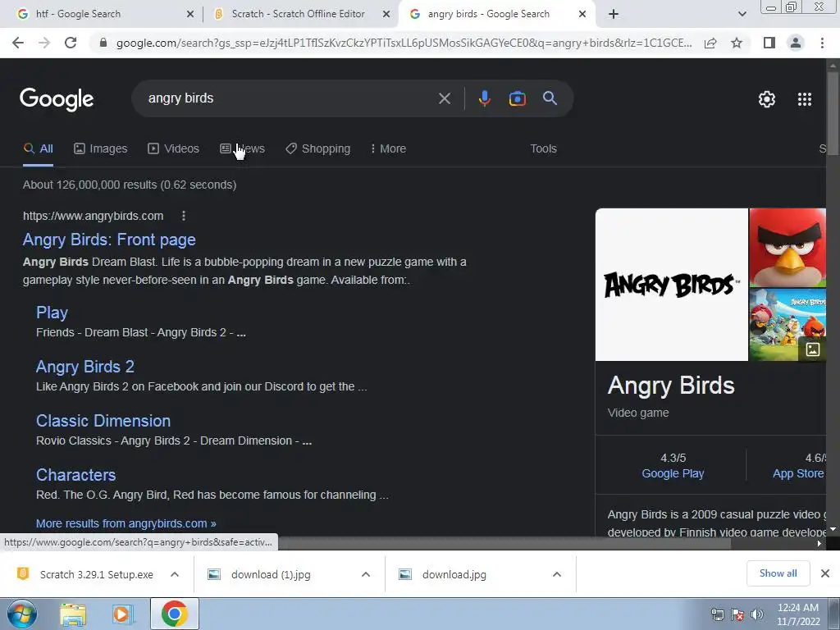Click the magnifier search button

click(x=550, y=98)
